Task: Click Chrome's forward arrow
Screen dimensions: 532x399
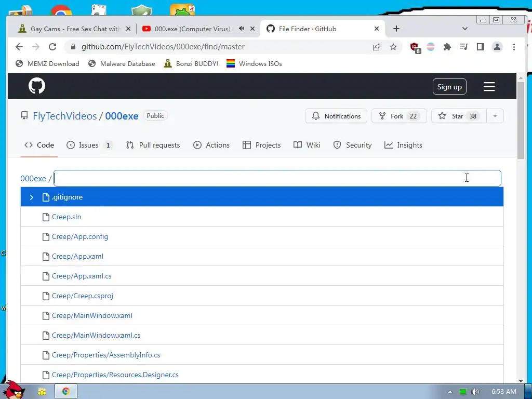Action: coord(36,47)
